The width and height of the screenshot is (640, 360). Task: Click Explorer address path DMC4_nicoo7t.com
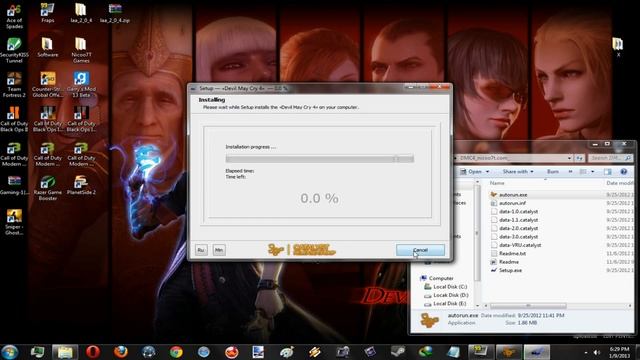(483, 158)
